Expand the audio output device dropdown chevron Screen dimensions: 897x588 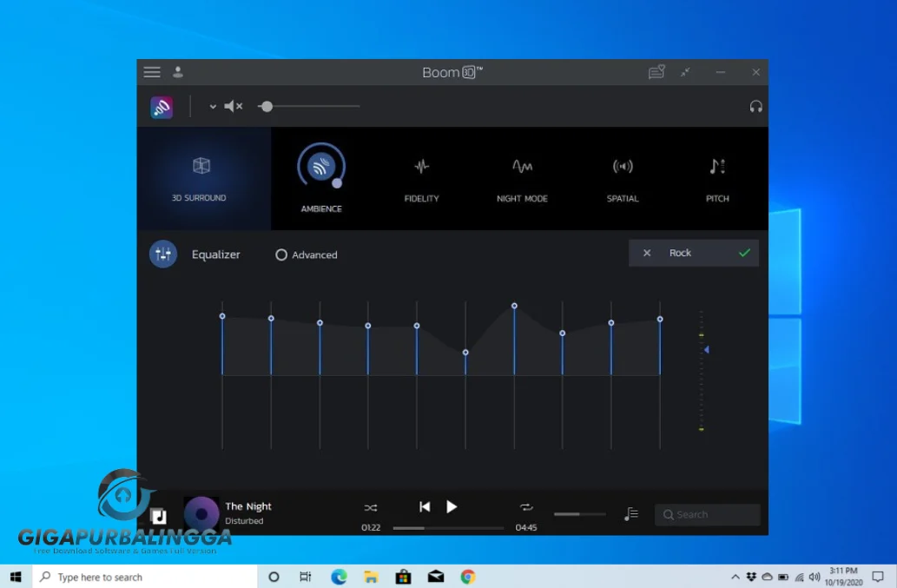[213, 107]
